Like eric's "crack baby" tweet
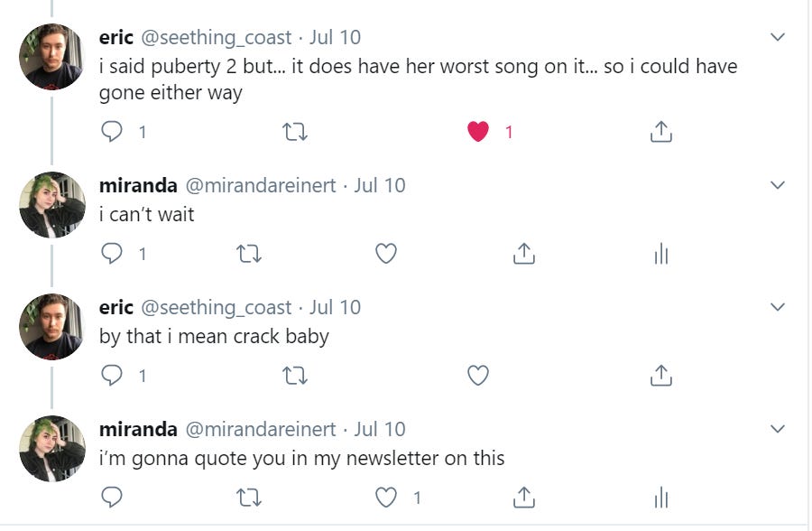 pyautogui.click(x=478, y=375)
